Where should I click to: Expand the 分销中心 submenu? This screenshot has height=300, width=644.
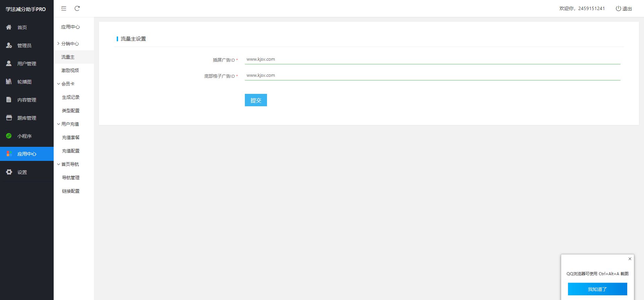[x=70, y=44]
